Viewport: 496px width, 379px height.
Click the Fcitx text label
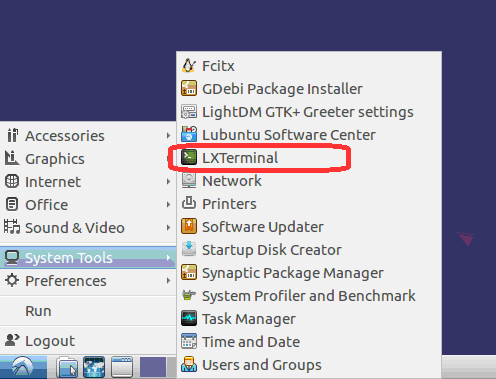point(218,66)
